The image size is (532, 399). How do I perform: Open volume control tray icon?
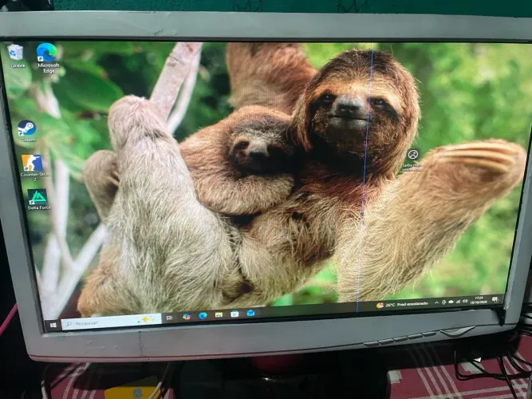[x=465, y=301]
